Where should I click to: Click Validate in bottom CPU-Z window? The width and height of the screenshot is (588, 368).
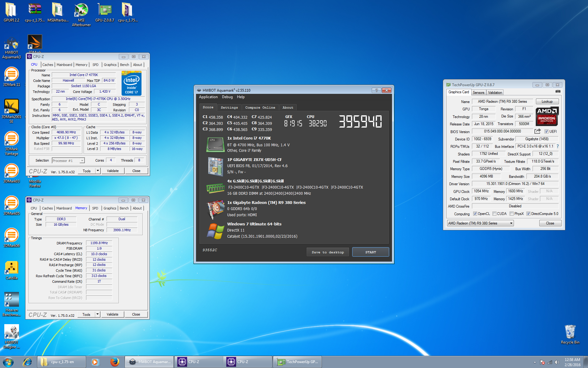click(112, 314)
